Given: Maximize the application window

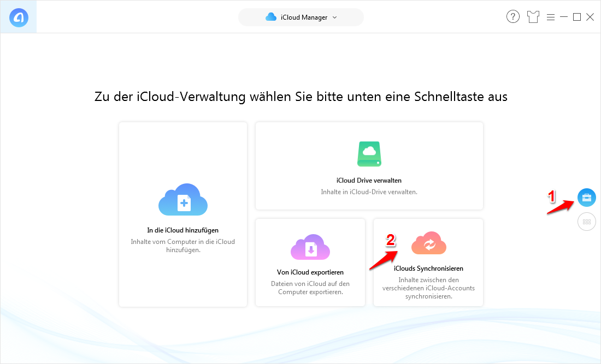Looking at the screenshot, I should click(577, 17).
